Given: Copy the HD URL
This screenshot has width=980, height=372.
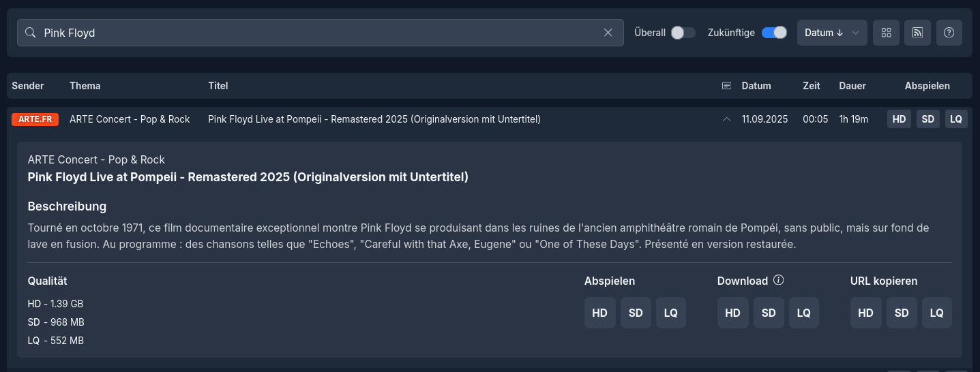Looking at the screenshot, I should coord(865,313).
